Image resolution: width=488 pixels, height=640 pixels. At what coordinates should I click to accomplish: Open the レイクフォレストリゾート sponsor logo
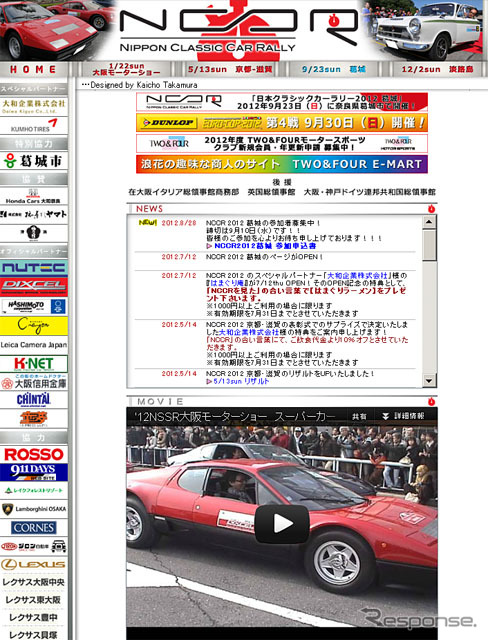34,490
